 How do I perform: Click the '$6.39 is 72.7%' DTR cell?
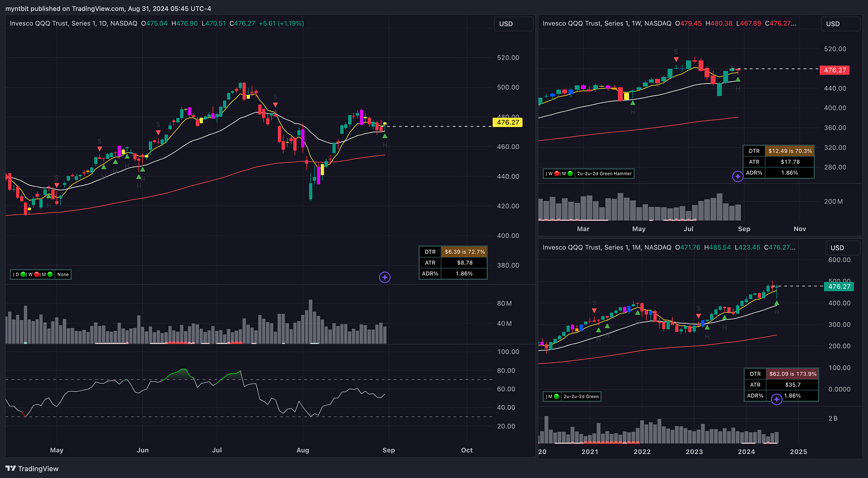point(464,252)
